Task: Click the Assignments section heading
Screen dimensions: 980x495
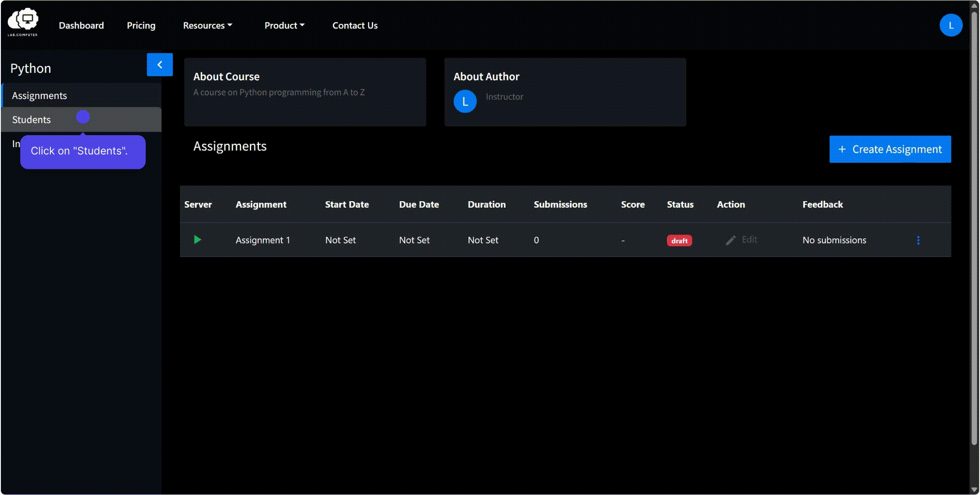Action: click(x=230, y=146)
